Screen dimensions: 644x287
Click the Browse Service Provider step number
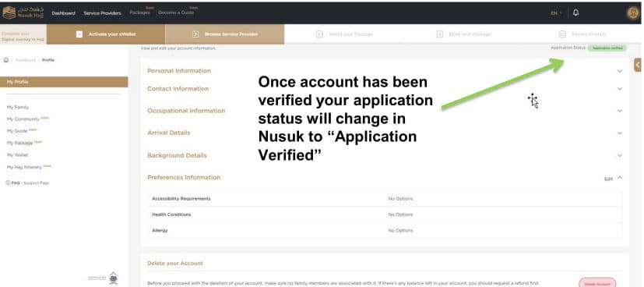tap(196, 34)
